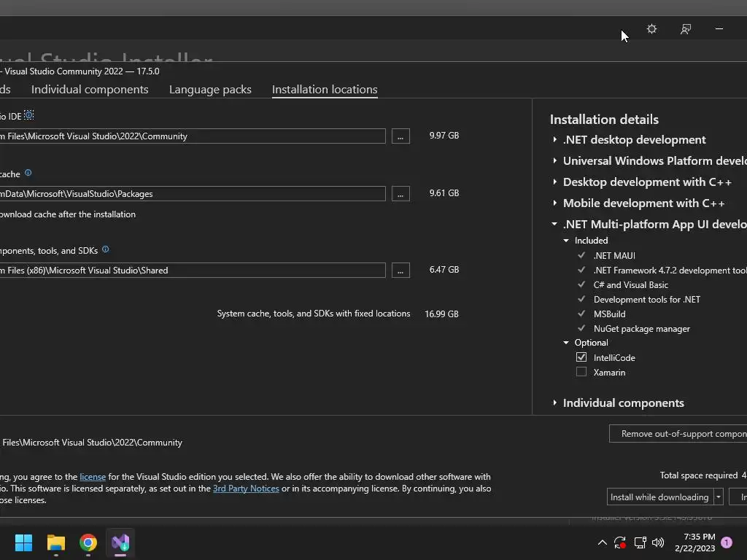The image size is (747, 560).
Task: Select Installation locations tab
Action: coord(325,90)
